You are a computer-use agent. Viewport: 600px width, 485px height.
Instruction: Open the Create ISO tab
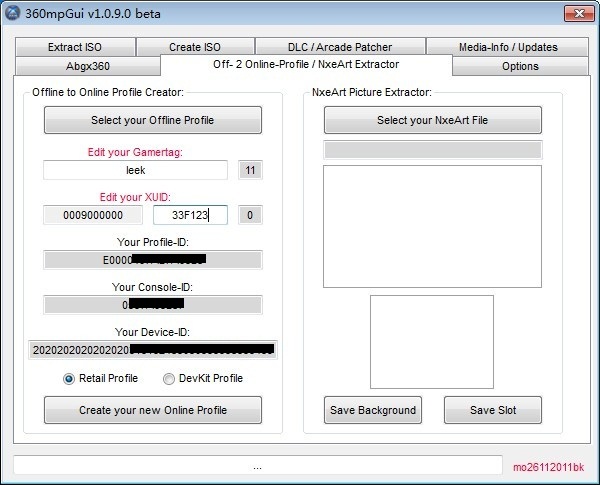(x=195, y=47)
